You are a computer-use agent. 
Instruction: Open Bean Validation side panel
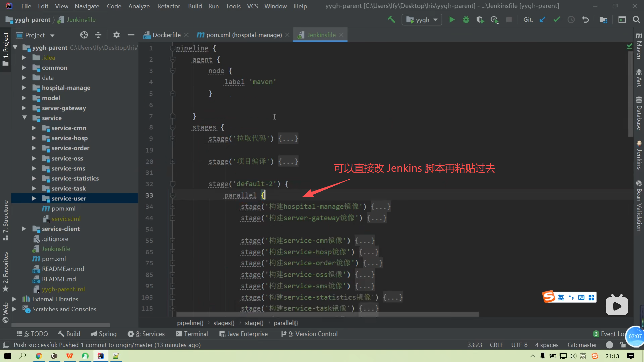639,206
